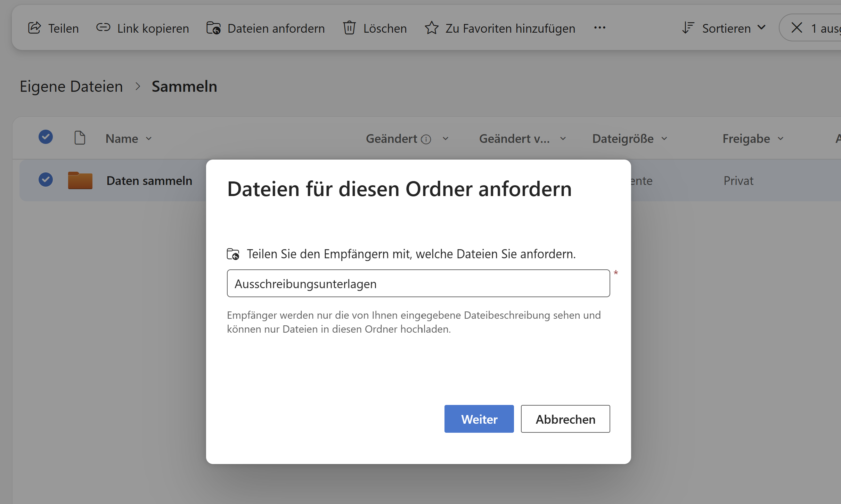
Task: Select the Link kopieren chain icon
Action: click(103, 28)
